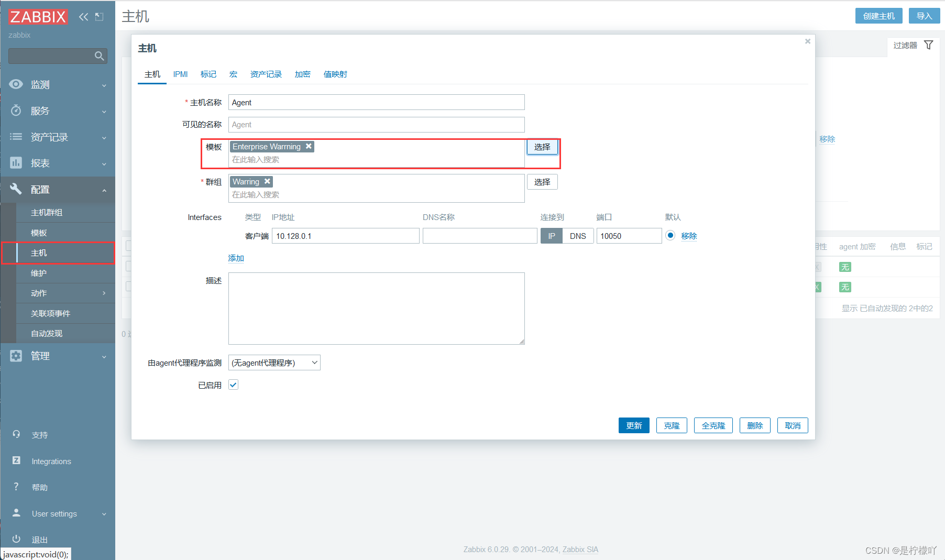
Task: Switch to the 加密 tab
Action: (303, 74)
